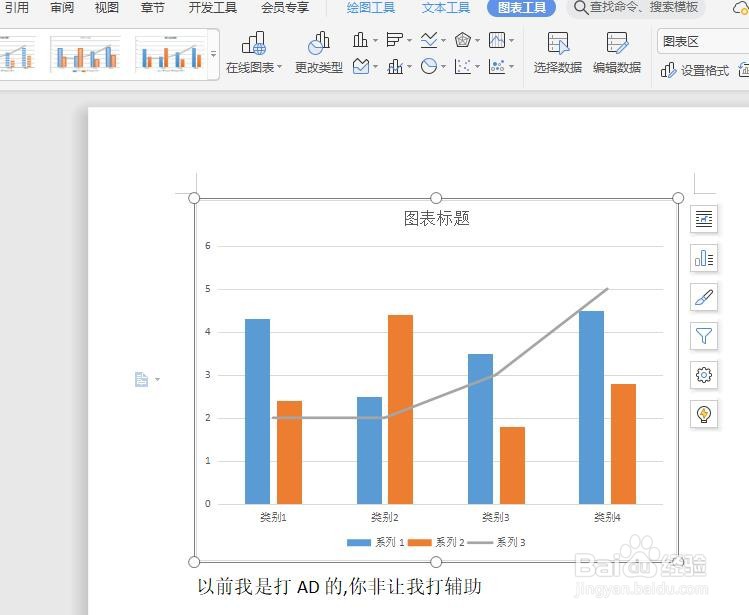The height and width of the screenshot is (615, 749).
Task: Select the blue bar of 类别1
Action: tap(257, 411)
